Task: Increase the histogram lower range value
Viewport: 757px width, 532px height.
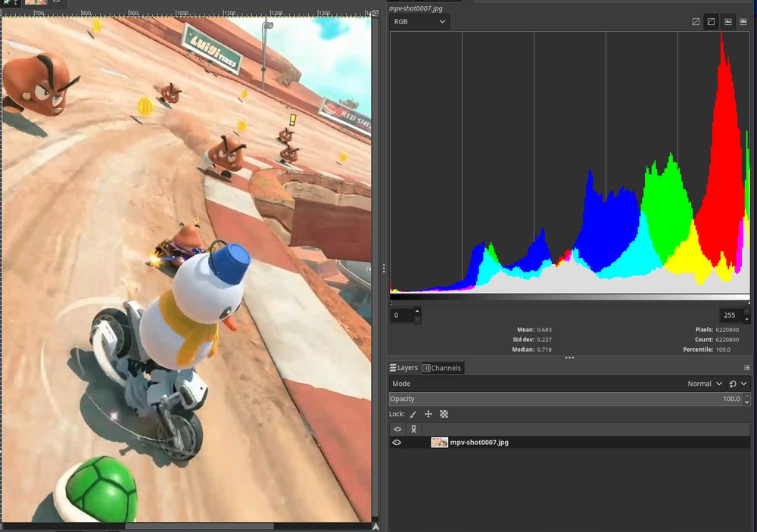Action: point(417,311)
